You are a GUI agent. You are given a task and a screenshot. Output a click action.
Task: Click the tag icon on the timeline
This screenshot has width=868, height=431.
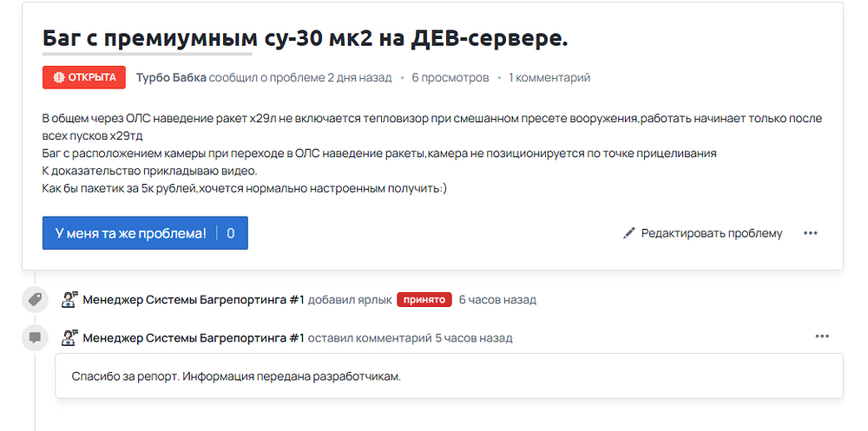35,299
